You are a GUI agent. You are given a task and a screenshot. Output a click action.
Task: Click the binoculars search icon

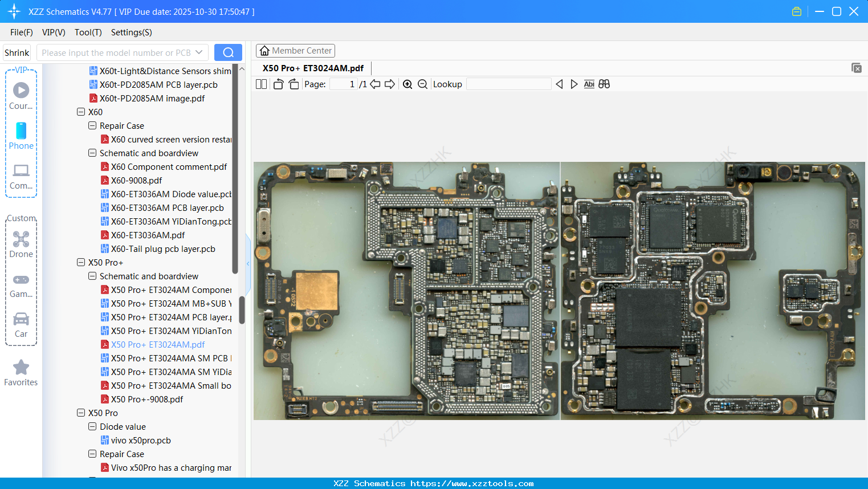pos(604,84)
